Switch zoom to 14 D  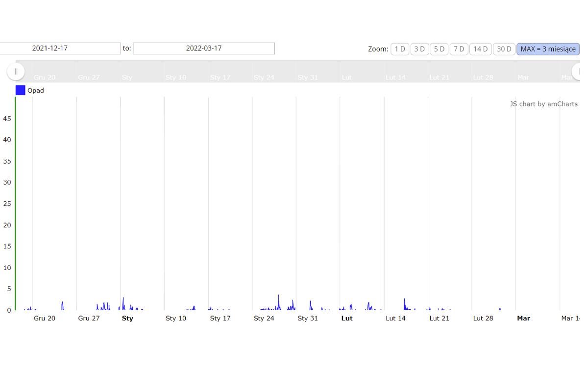click(x=480, y=49)
